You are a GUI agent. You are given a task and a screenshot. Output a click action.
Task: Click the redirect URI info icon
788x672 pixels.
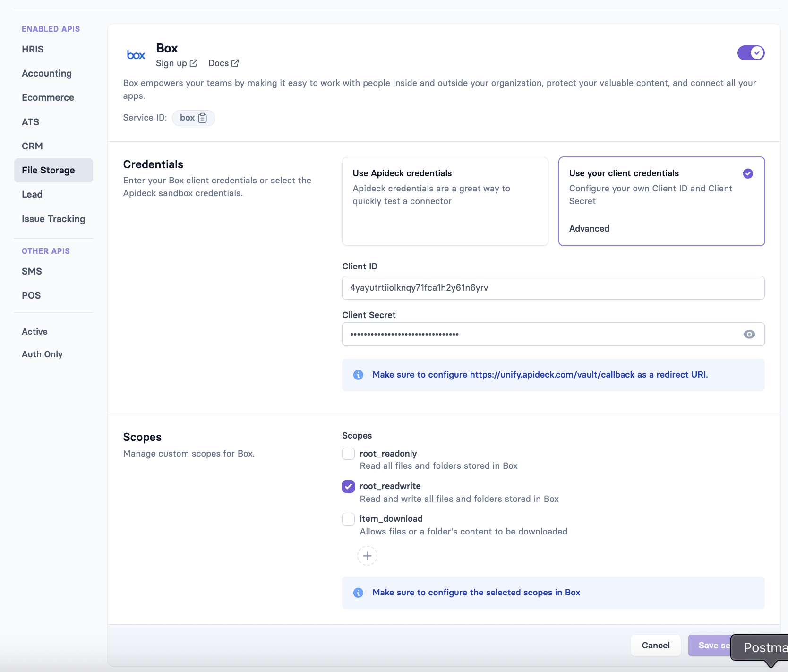pyautogui.click(x=359, y=375)
